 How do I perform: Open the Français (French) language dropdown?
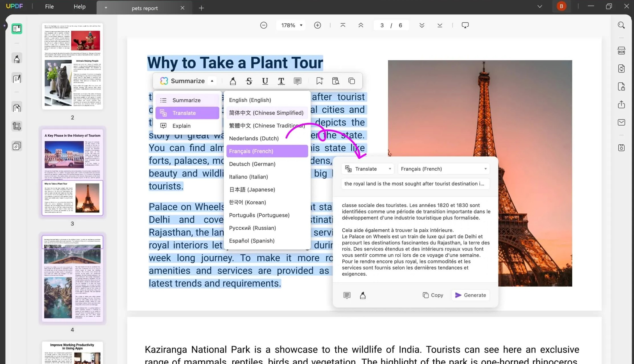pos(444,169)
